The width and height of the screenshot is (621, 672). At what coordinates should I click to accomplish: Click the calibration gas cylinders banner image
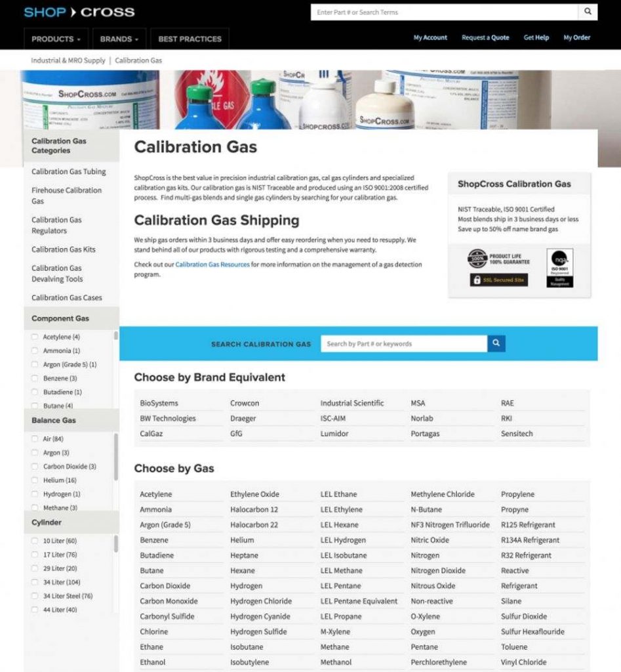310,100
